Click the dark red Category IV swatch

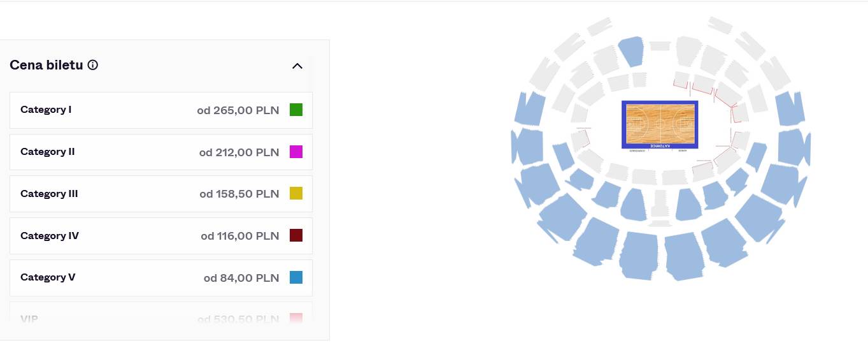pos(296,235)
